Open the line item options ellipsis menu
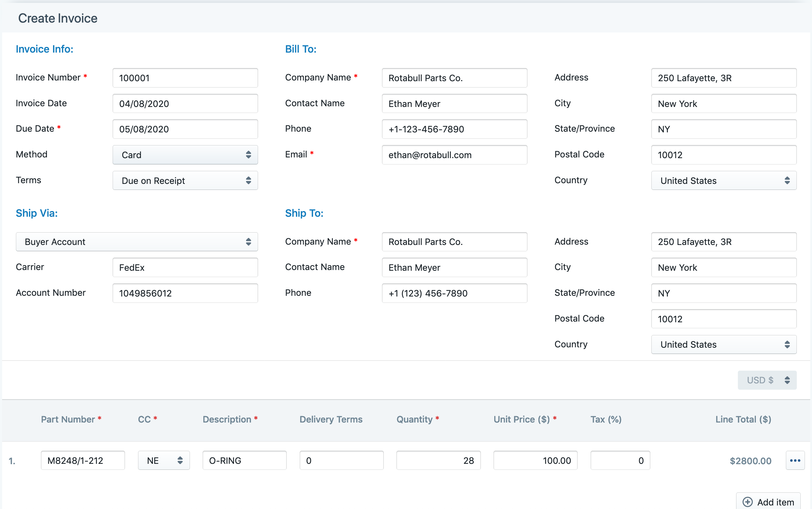 coord(795,460)
